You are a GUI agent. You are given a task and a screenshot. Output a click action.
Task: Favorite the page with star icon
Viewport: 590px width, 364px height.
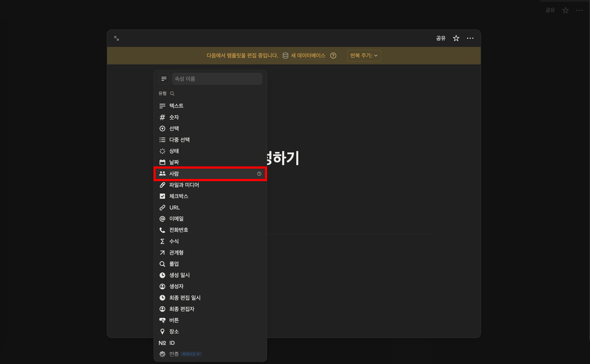coord(456,38)
